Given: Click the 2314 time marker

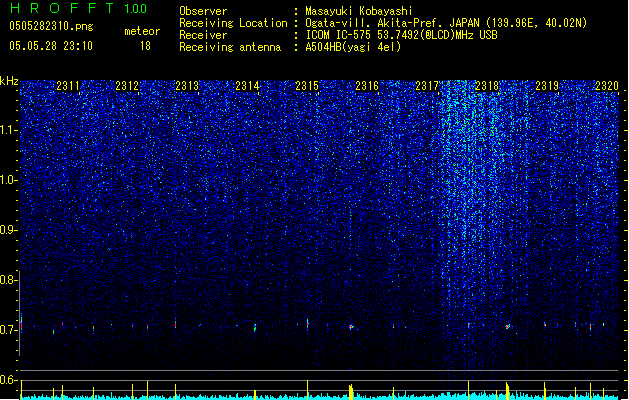Looking at the screenshot, I should click(248, 85).
